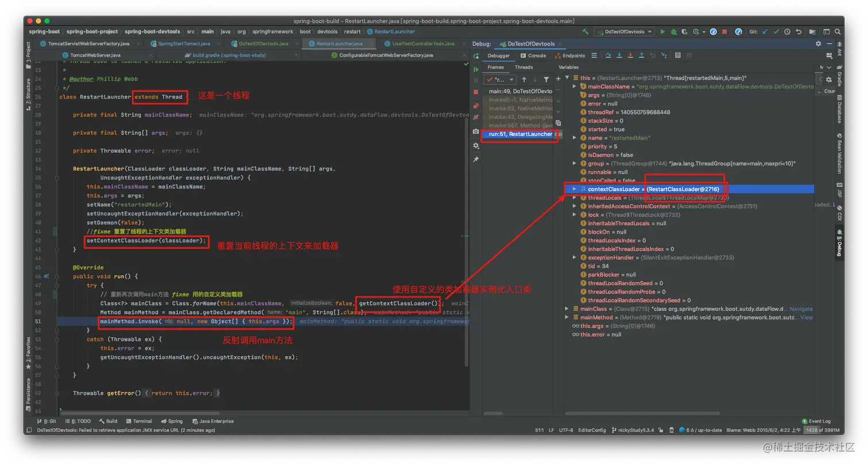Viewport: 868px width, 466px height.
Task: Expand the group ThreadGroup variable node
Action: 575,163
